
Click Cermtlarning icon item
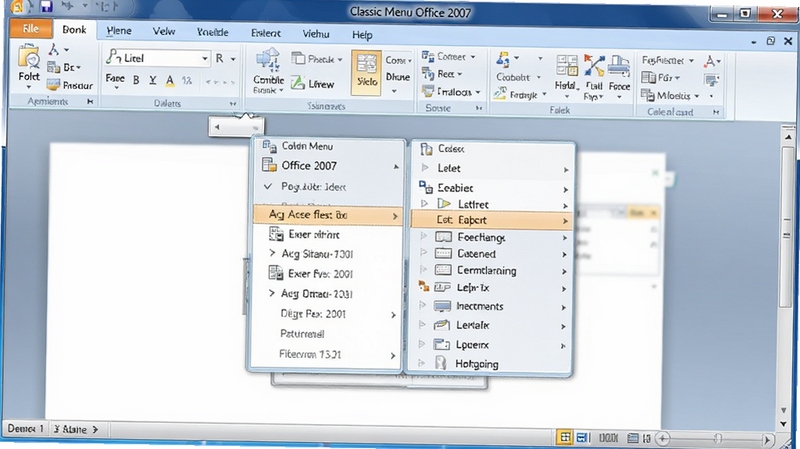[492, 270]
